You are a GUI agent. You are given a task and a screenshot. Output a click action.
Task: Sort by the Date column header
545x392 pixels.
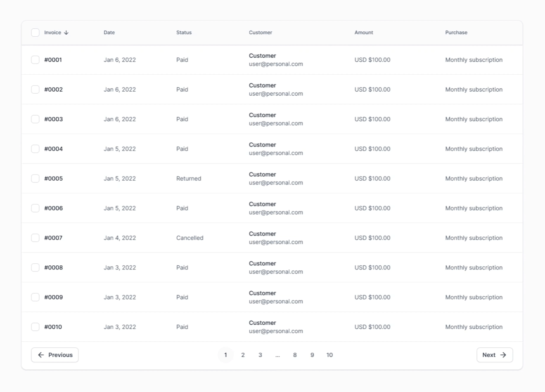coord(109,33)
